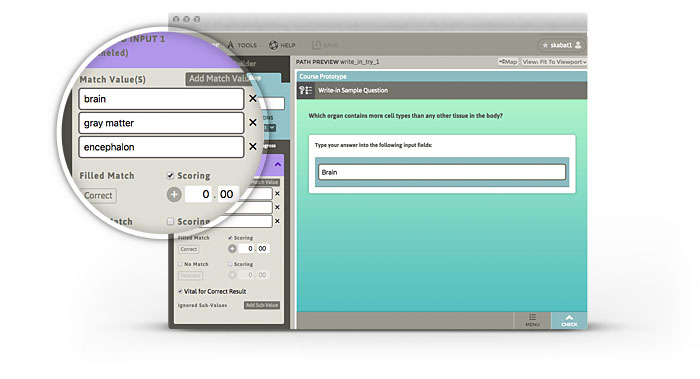Delete the first small match value with X
700x379 pixels.
(x=277, y=194)
